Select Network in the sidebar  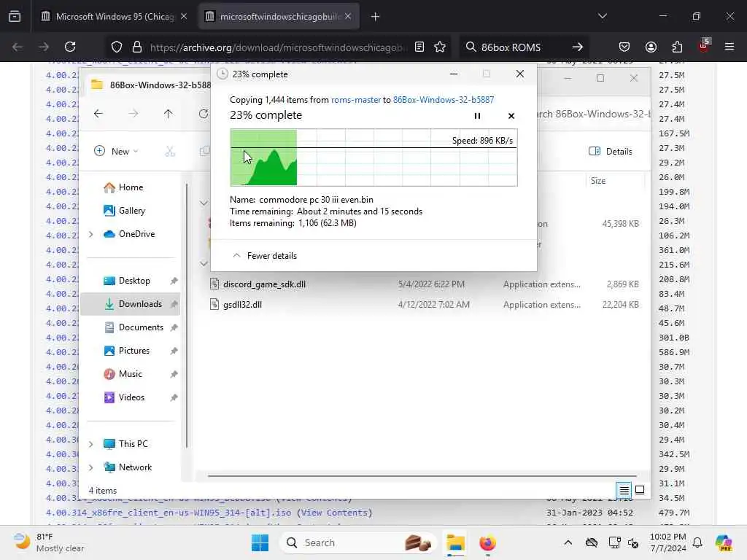pyautogui.click(x=128, y=467)
